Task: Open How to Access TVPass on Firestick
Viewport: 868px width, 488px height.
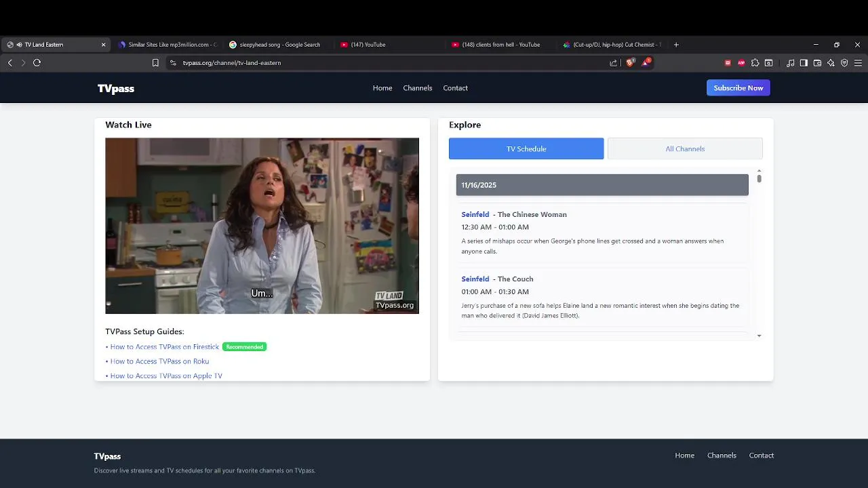Action: [x=165, y=347]
